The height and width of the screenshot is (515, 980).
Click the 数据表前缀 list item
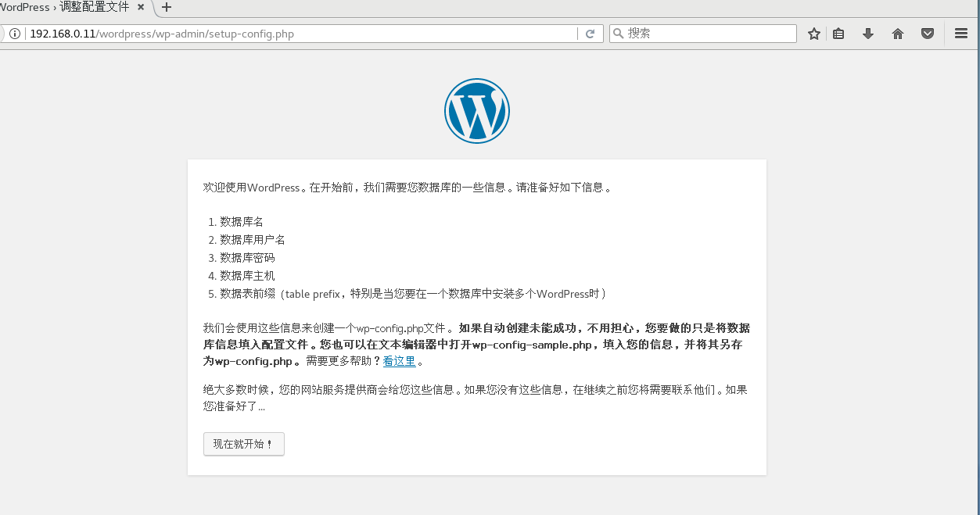(414, 294)
